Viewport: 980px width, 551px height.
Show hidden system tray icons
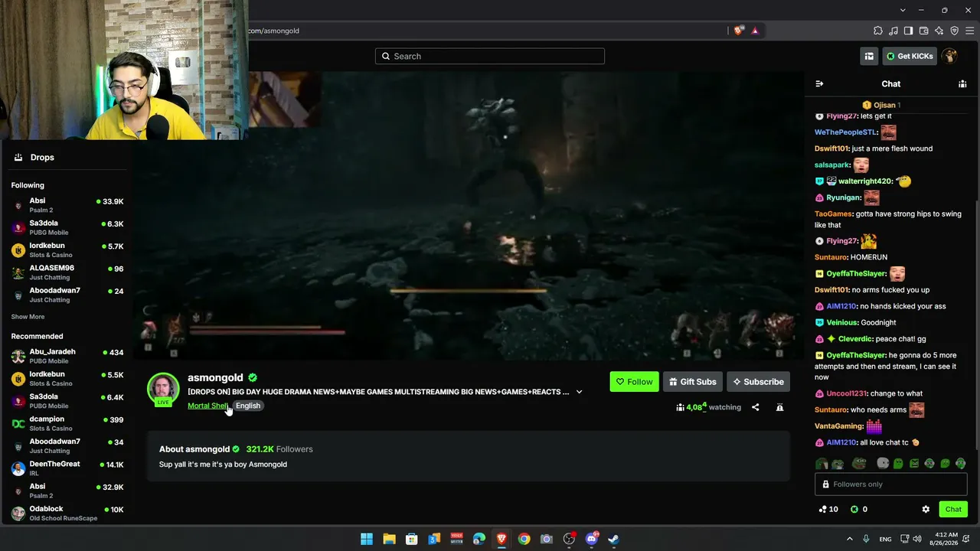click(x=851, y=539)
